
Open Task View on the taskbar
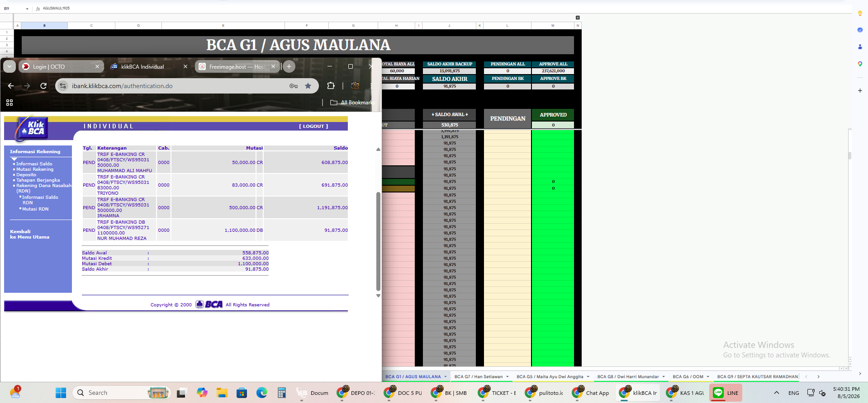[x=181, y=393]
